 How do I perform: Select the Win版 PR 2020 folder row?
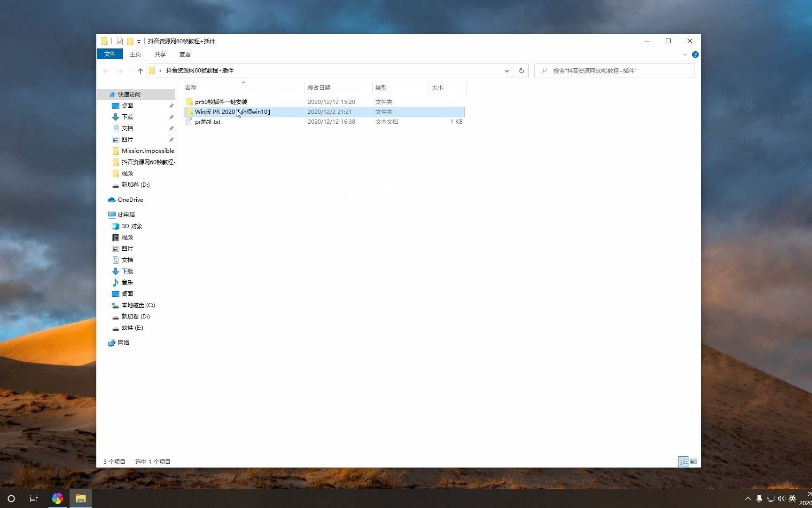(x=324, y=111)
